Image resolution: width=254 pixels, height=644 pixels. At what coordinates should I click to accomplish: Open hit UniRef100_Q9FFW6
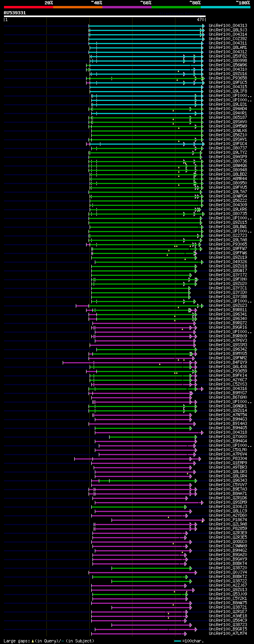pyautogui.click(x=228, y=253)
